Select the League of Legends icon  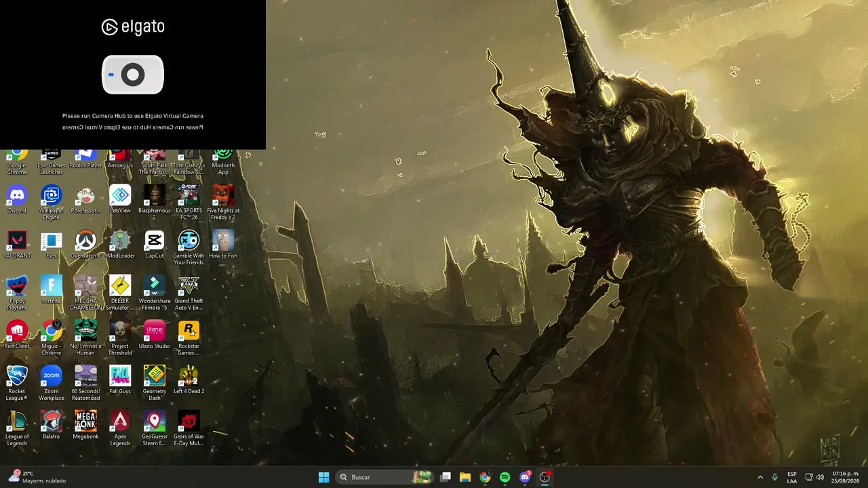(17, 428)
